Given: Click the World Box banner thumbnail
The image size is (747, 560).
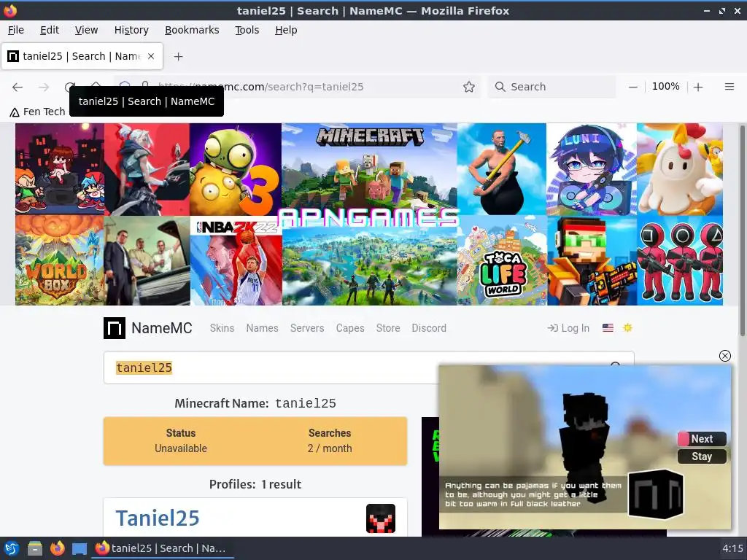Looking at the screenshot, I should coord(60,260).
